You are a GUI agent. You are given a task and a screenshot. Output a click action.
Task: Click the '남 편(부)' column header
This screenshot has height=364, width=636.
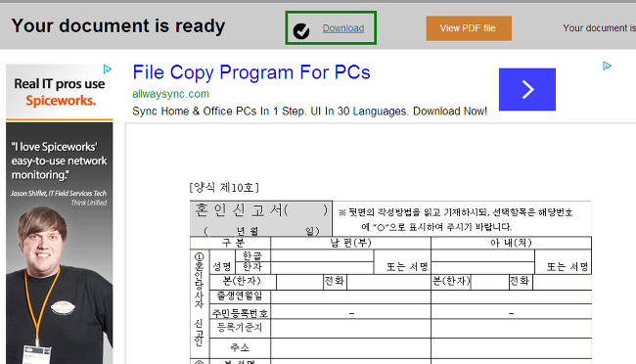point(350,243)
